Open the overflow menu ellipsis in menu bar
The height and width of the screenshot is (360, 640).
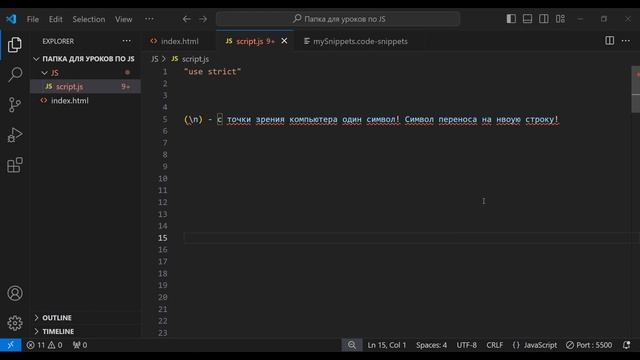[149, 19]
